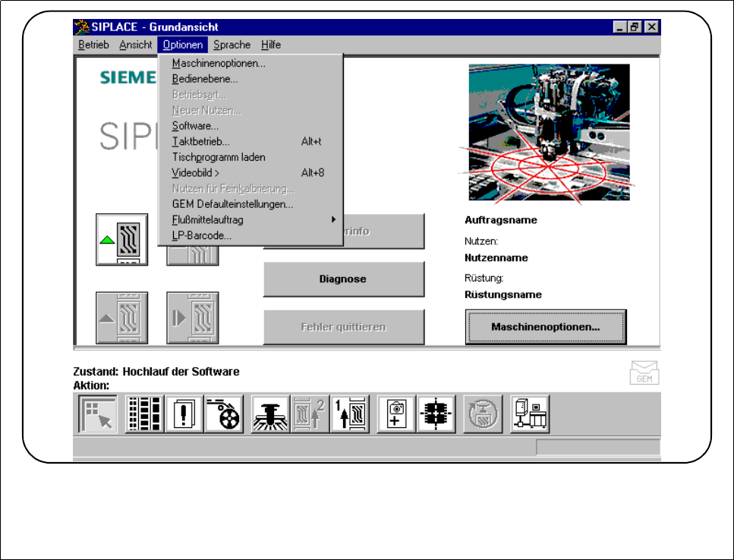This screenshot has width=734, height=560.
Task: Click the GEM envelope icon
Action: pos(644,373)
